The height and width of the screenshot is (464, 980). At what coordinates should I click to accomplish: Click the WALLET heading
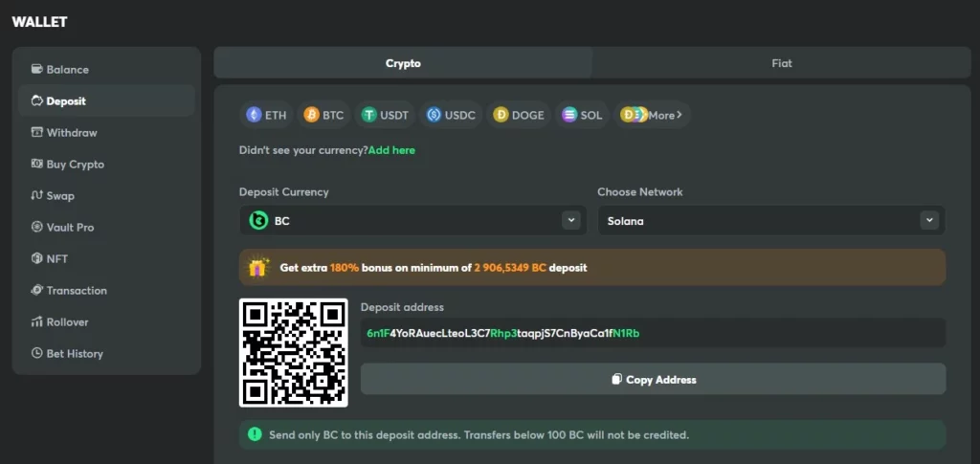pyautogui.click(x=39, y=22)
